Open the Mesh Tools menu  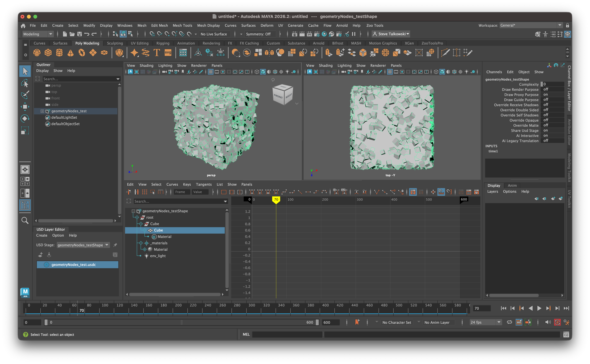point(182,25)
